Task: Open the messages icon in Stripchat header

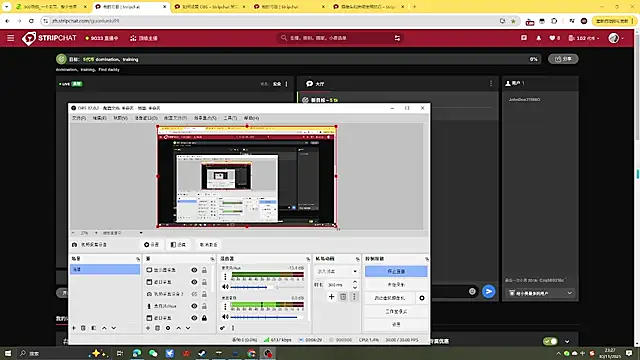Action: (x=524, y=38)
